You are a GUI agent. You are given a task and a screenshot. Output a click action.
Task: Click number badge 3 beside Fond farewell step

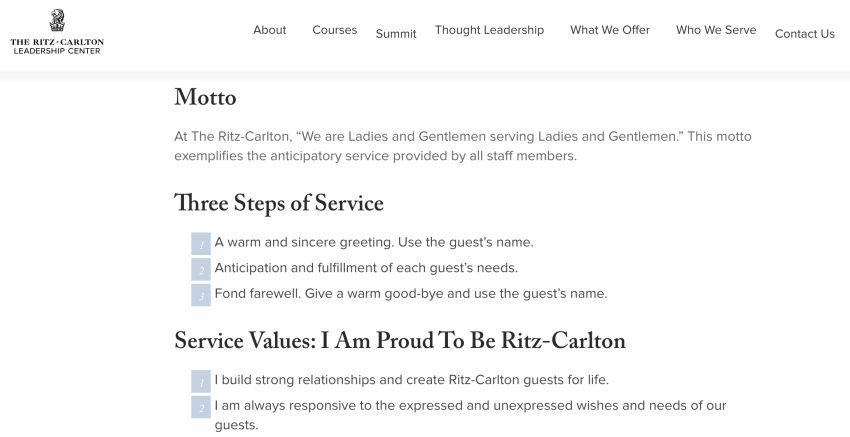click(201, 295)
